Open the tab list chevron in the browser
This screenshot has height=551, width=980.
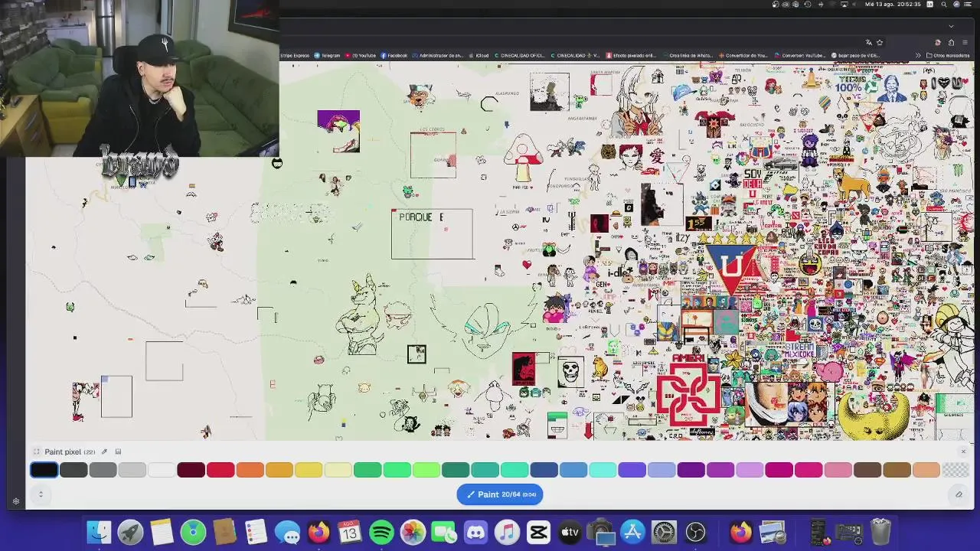click(951, 26)
